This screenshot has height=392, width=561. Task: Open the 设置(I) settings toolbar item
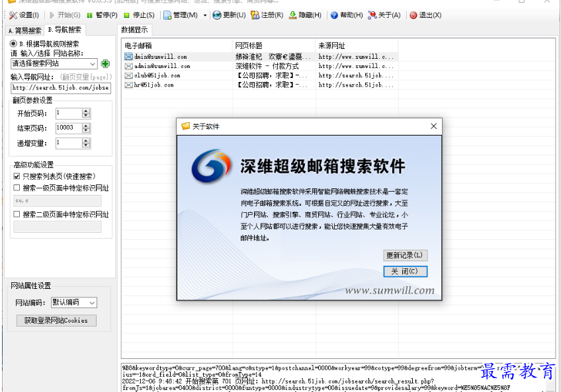pyautogui.click(x=24, y=15)
